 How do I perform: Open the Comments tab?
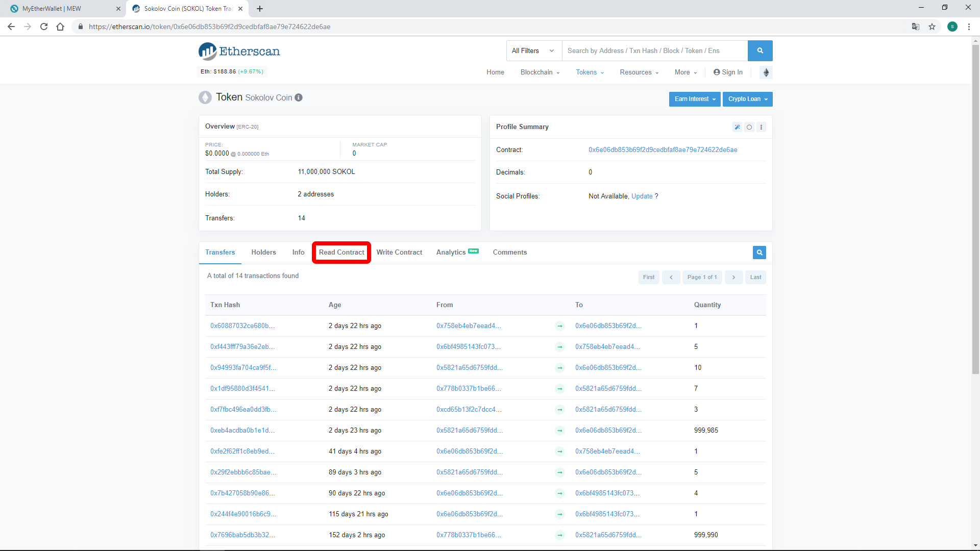[x=510, y=253]
